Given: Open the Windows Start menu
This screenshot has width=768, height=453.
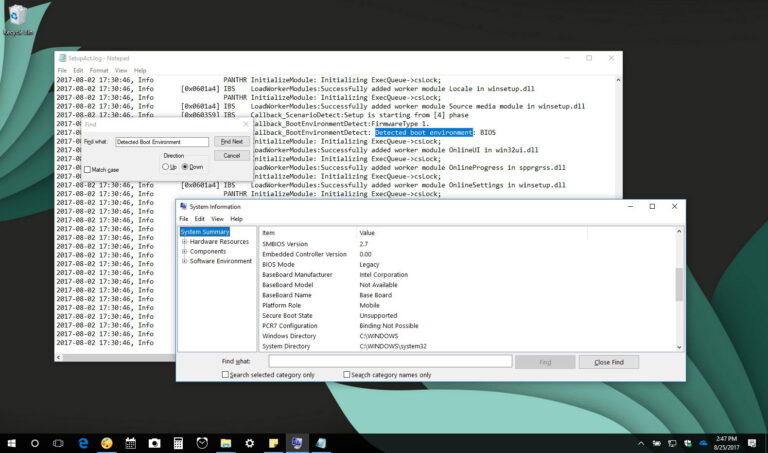Looking at the screenshot, I should pos(11,443).
